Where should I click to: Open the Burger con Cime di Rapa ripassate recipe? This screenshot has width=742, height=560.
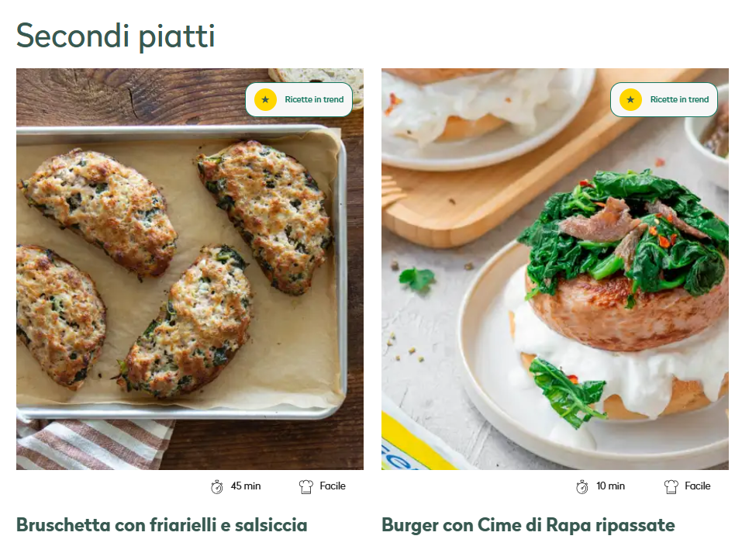pyautogui.click(x=528, y=525)
